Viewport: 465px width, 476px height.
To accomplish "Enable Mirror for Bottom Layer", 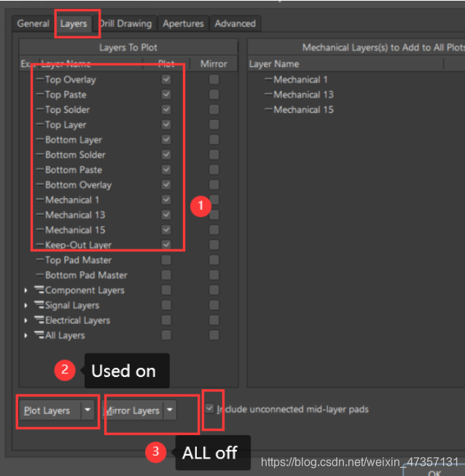I will (214, 140).
